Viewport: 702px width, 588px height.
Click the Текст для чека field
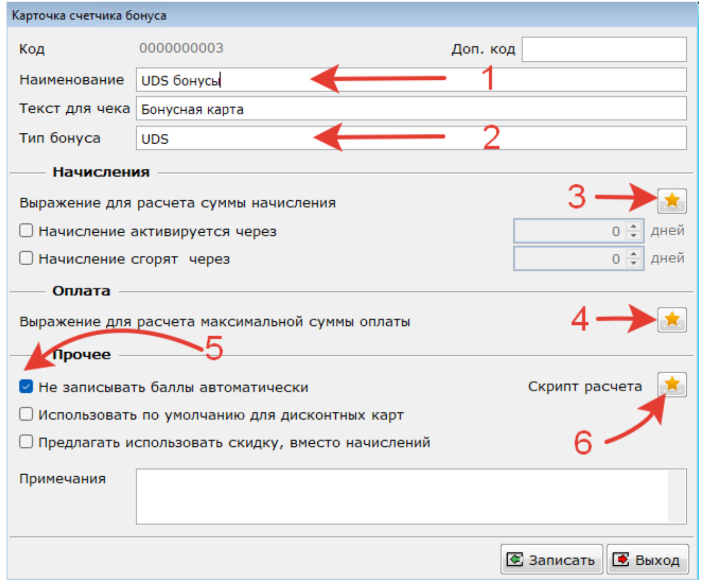[411, 108]
